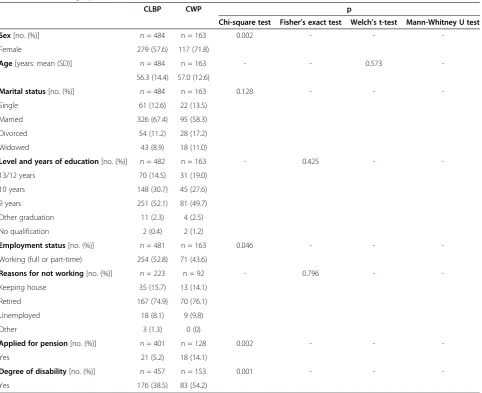Select the Chi-square test column header

click(x=245, y=22)
